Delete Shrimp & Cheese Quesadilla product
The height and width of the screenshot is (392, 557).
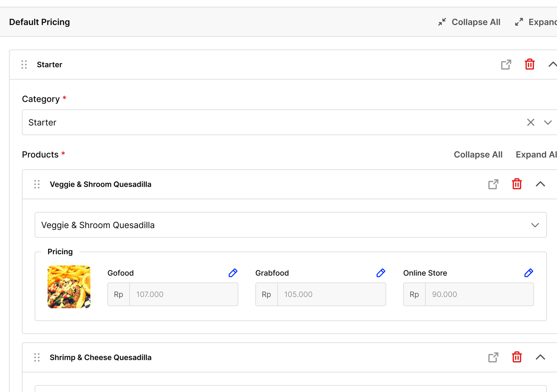[x=517, y=357]
